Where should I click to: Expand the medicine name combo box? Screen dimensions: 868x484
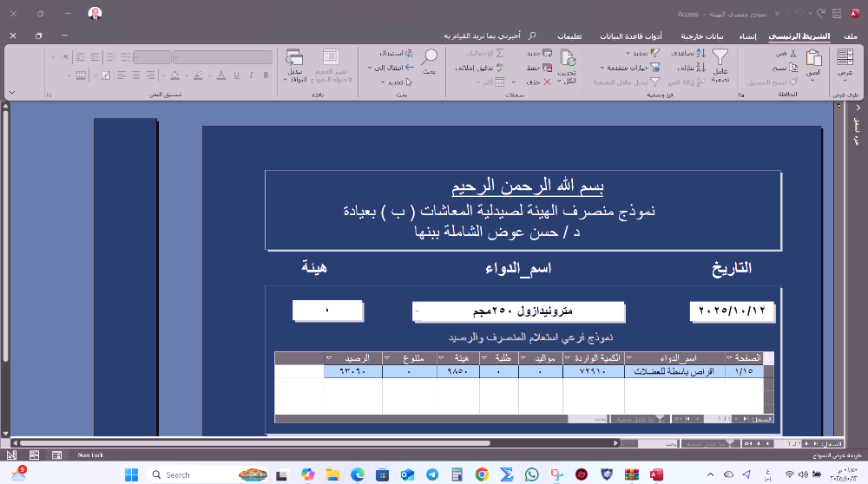418,311
